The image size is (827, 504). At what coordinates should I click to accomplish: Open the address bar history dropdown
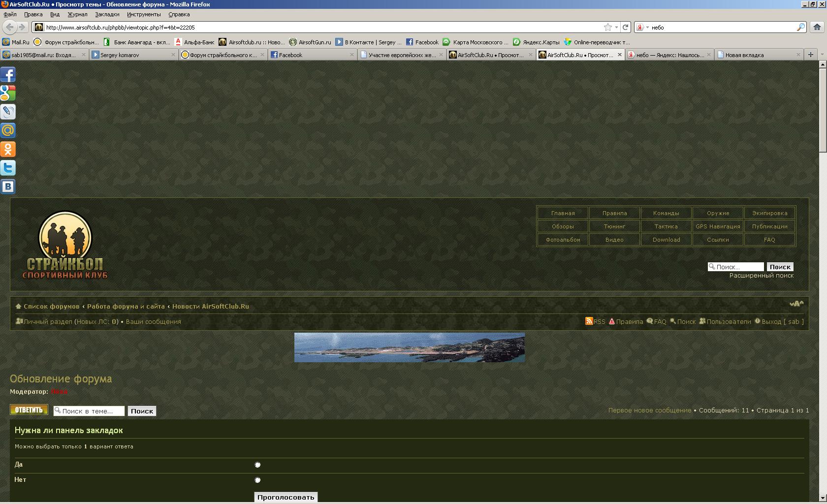(616, 28)
